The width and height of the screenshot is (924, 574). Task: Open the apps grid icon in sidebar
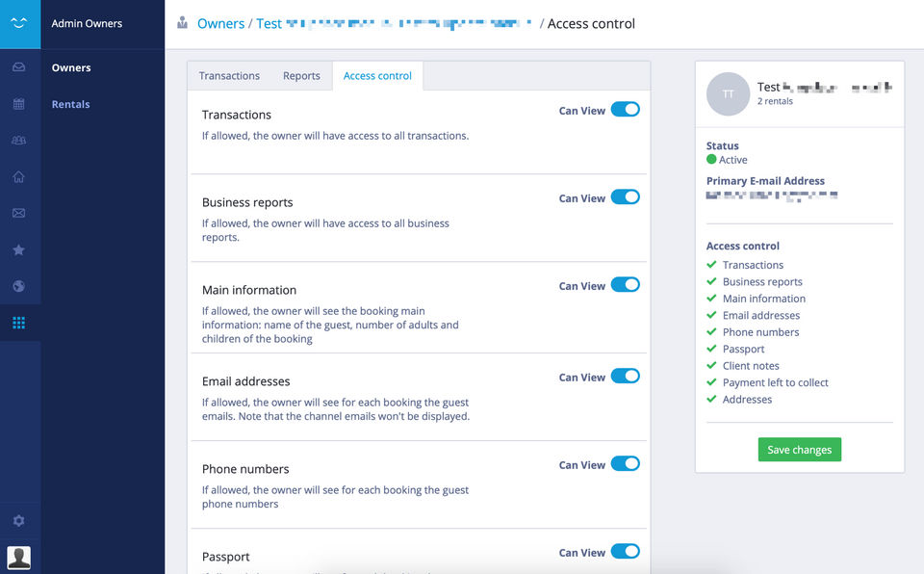point(19,323)
